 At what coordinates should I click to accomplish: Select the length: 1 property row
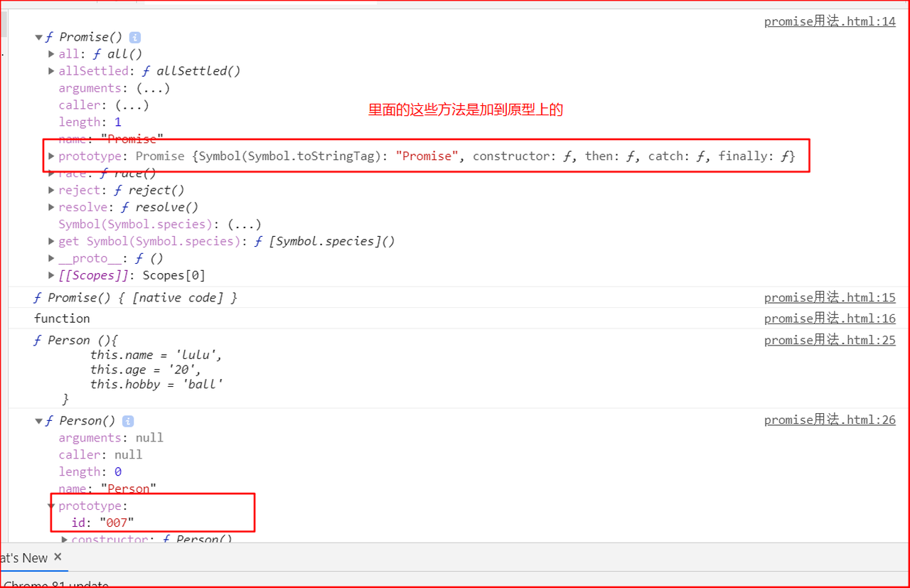[x=90, y=122]
